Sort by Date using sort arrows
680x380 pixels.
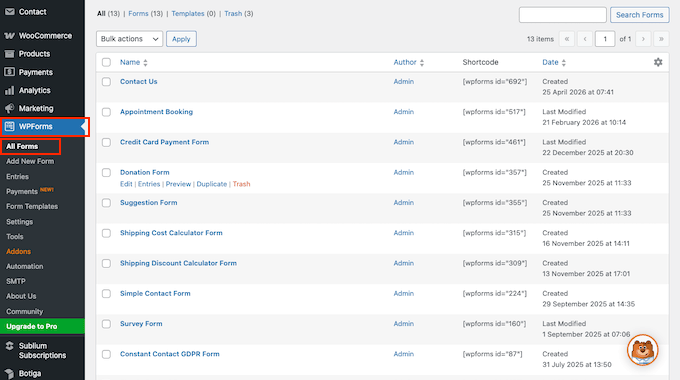click(564, 62)
